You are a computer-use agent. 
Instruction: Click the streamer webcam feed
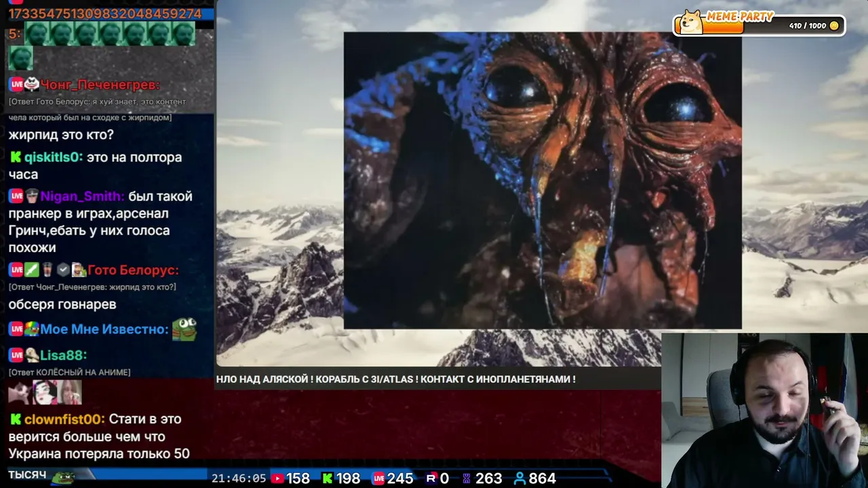pyautogui.click(x=764, y=410)
